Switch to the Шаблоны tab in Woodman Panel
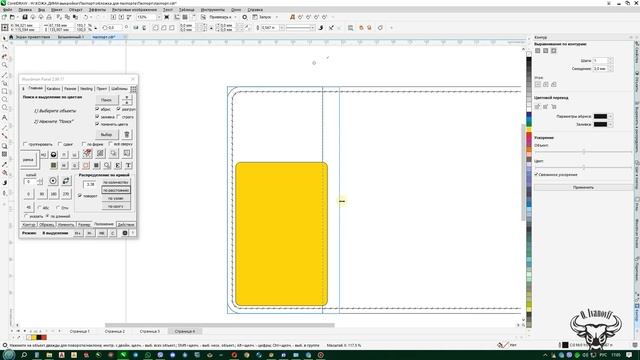 (x=119, y=89)
